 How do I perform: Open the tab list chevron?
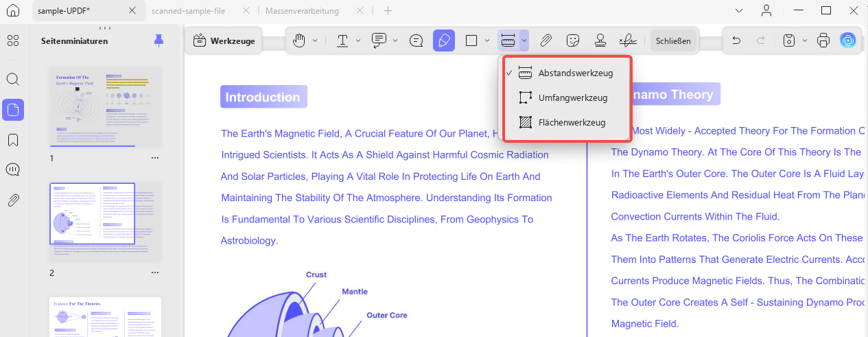coord(739,11)
